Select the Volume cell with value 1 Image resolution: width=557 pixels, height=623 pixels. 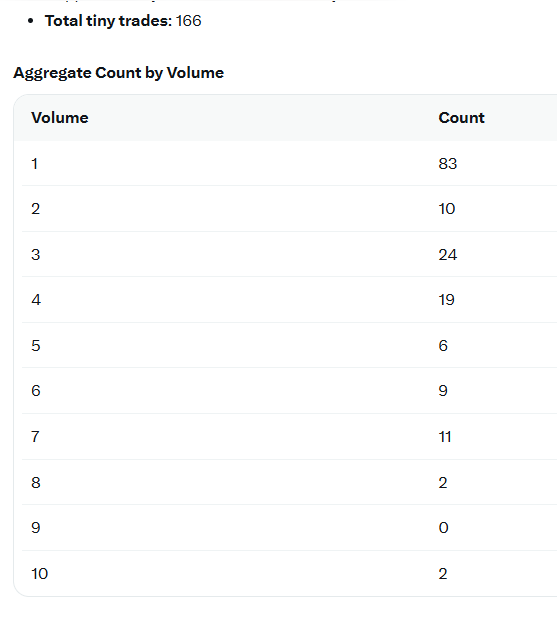(x=35, y=164)
